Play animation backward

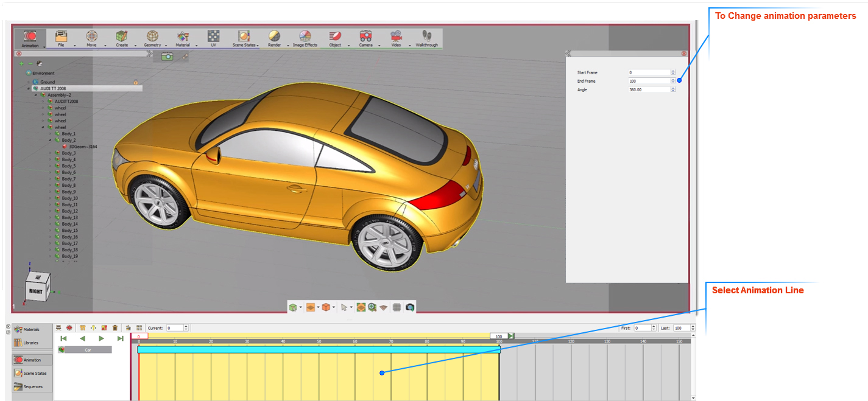coord(82,338)
